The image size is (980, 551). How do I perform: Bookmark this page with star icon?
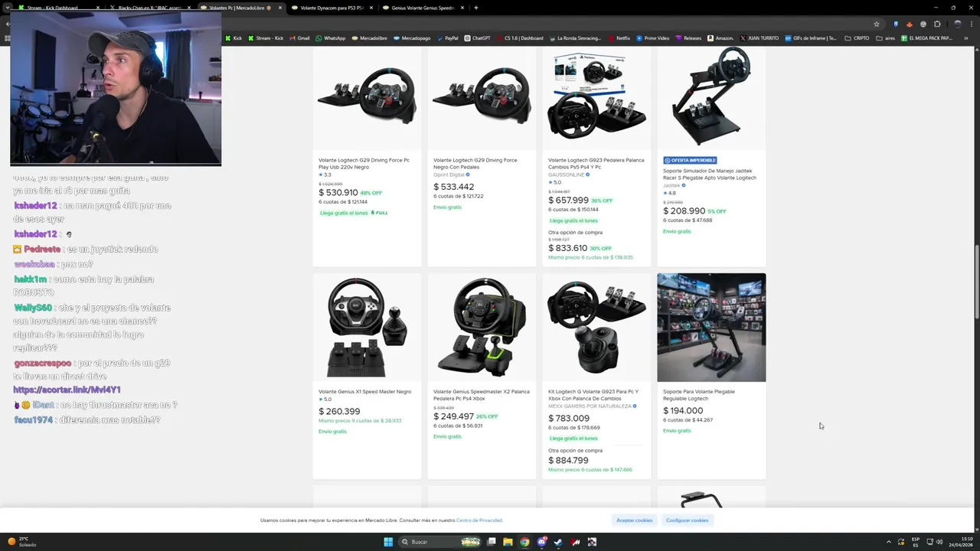877,24
